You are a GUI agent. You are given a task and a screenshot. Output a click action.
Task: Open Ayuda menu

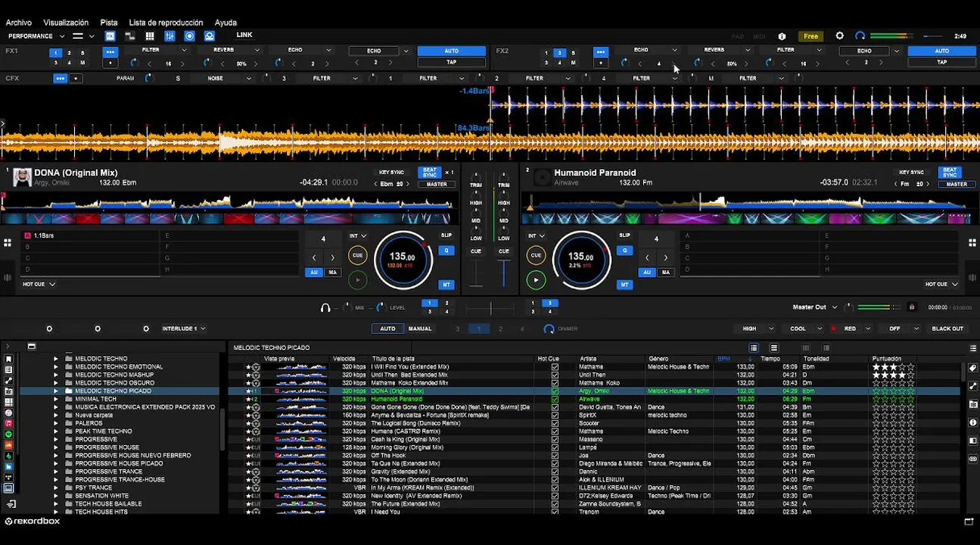(226, 23)
